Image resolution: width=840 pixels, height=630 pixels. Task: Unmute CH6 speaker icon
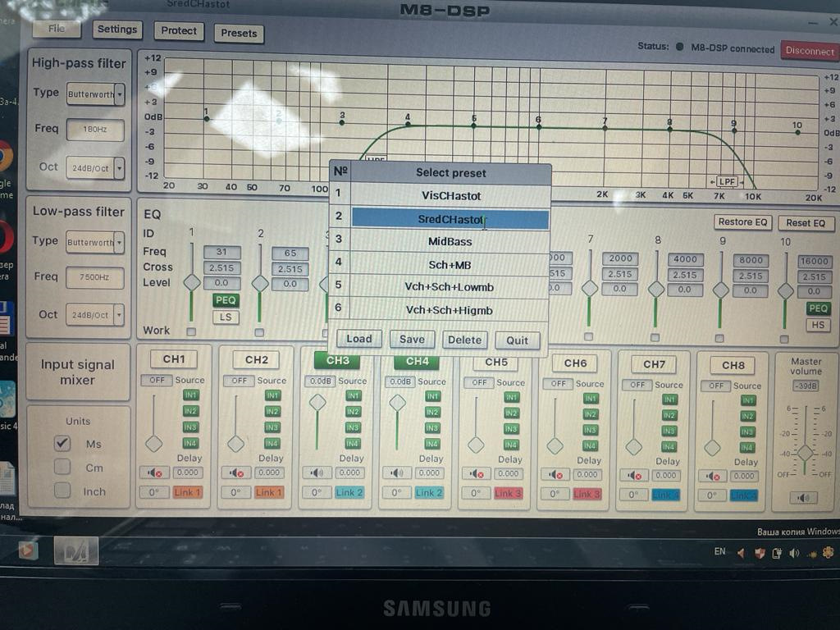(555, 475)
